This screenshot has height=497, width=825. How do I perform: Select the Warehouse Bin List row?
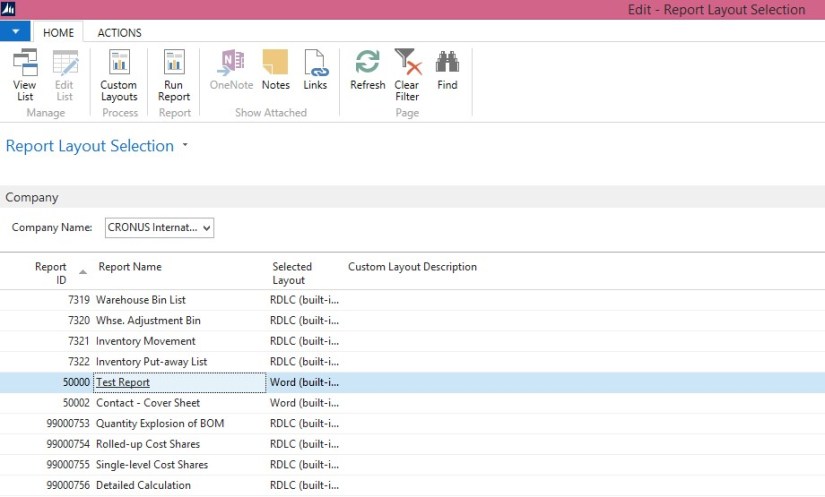pos(140,300)
